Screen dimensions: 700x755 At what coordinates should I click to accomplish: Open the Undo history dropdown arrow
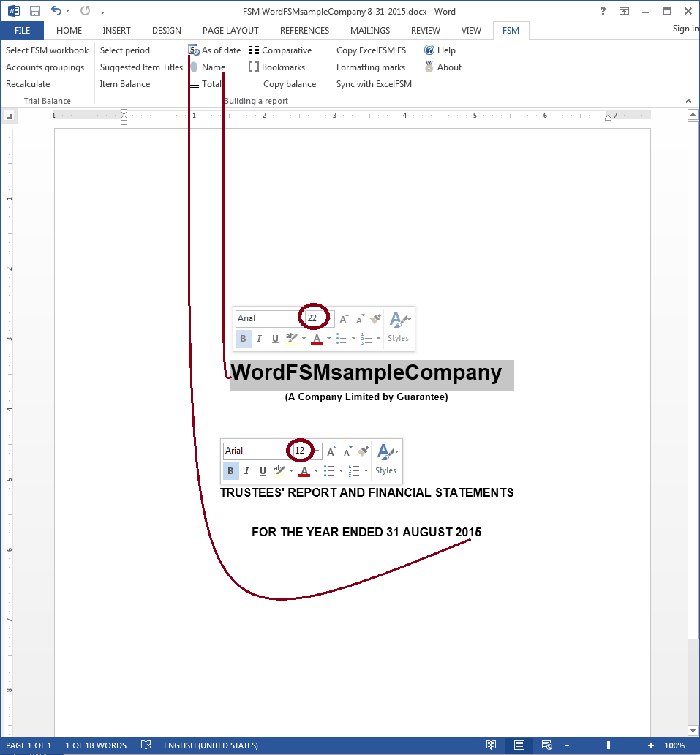pos(68,10)
